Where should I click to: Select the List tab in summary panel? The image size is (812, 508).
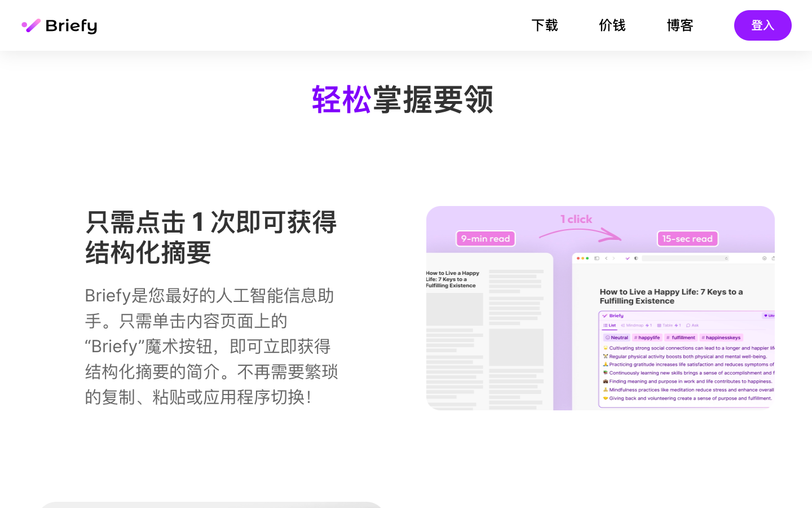point(610,326)
